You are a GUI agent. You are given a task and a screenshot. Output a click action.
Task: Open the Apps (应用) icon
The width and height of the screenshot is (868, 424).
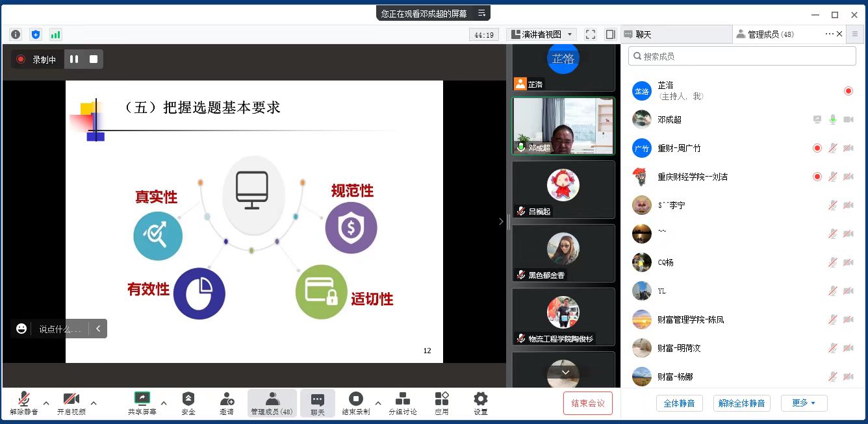coord(442,399)
